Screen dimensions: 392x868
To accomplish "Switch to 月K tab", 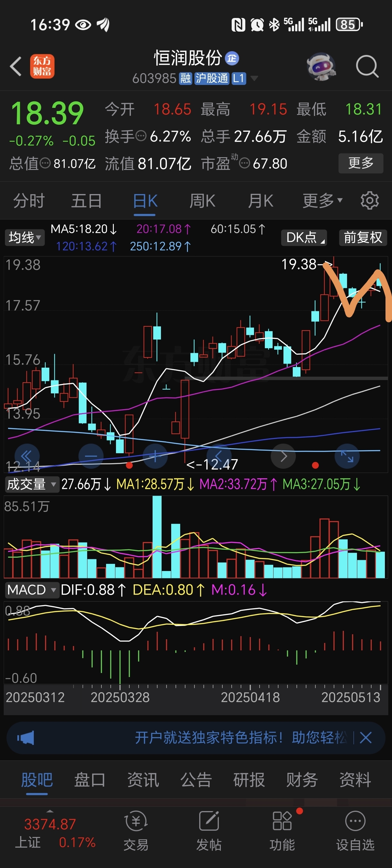I will pyautogui.click(x=261, y=201).
